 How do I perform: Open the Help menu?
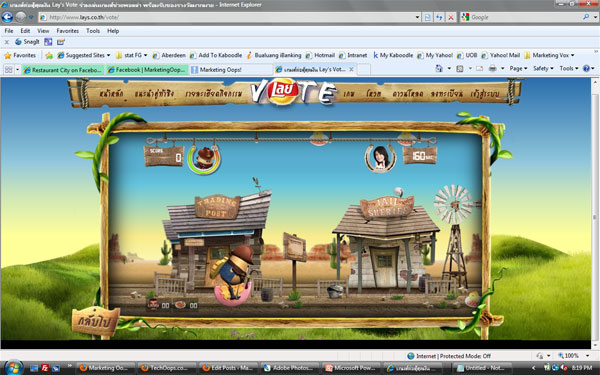click(x=113, y=31)
